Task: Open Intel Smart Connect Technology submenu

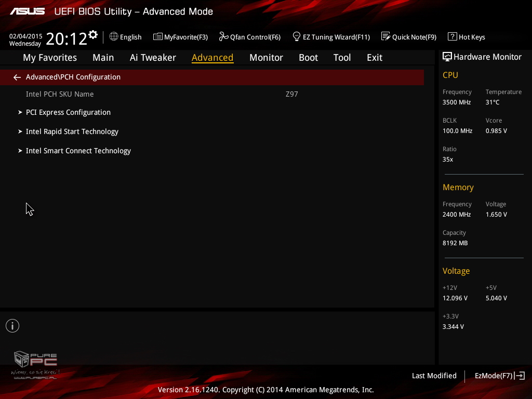Action: [x=78, y=151]
